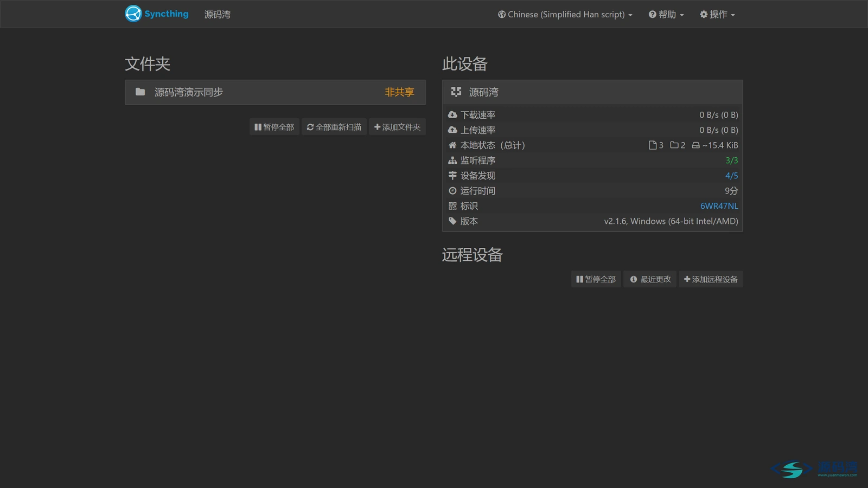Expand the 源码湾演示同步 folder panel
This screenshot has height=488, width=868.
pos(275,92)
